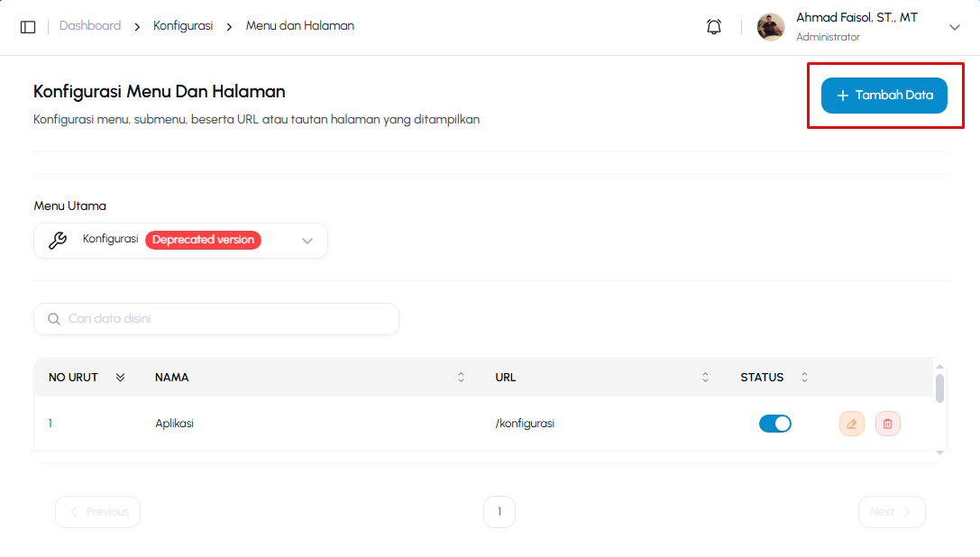Click the Ahmad Faisol user name

pyautogui.click(x=856, y=18)
